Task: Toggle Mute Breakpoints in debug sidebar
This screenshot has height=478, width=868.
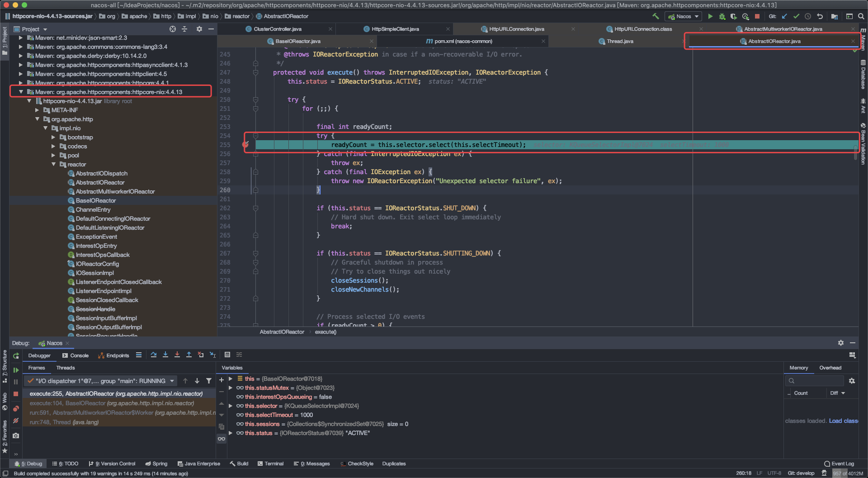Action: click(16, 421)
